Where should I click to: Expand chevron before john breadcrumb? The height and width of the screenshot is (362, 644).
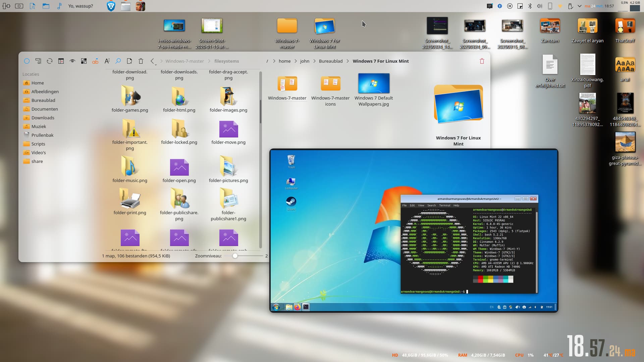coord(296,61)
